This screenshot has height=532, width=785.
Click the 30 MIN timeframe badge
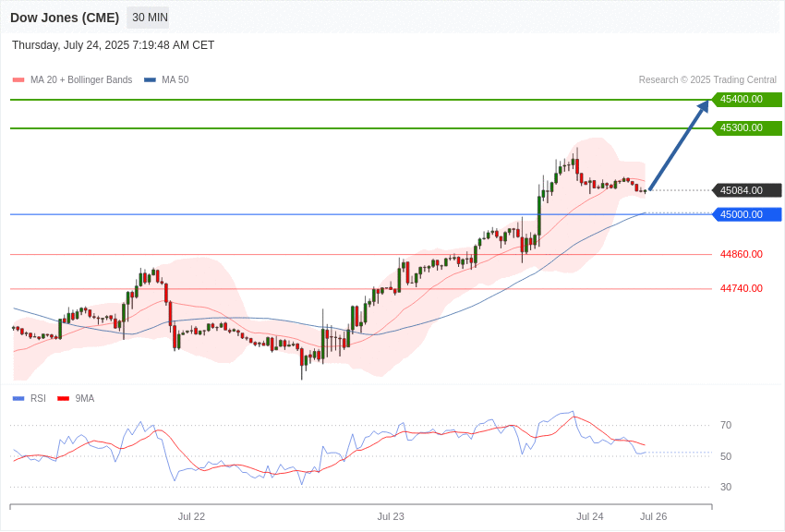148,18
